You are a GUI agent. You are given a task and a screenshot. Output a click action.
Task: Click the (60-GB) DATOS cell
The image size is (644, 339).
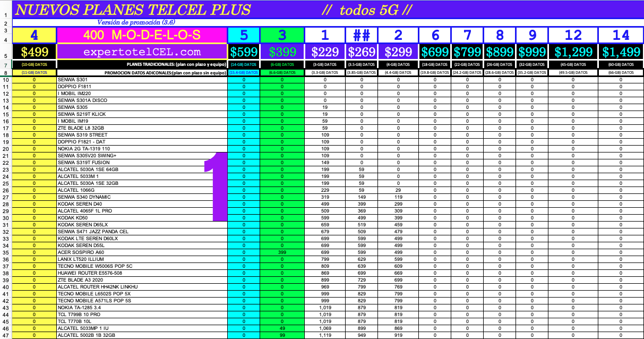621,64
